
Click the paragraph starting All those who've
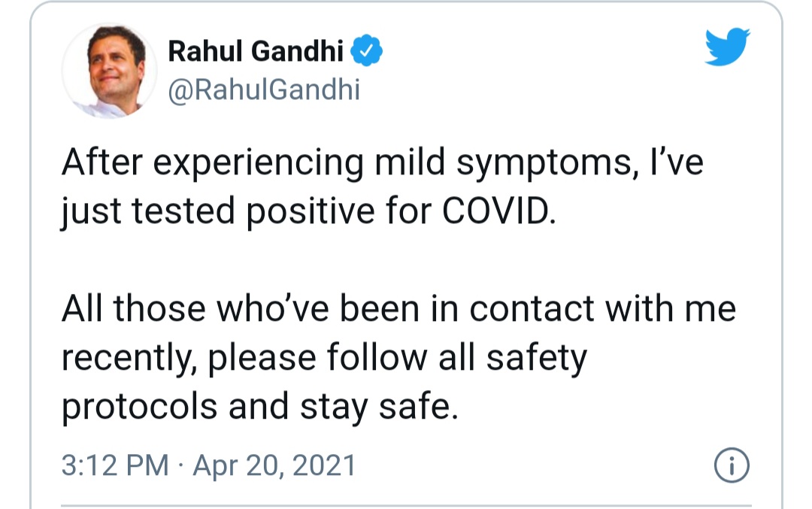tap(398, 357)
